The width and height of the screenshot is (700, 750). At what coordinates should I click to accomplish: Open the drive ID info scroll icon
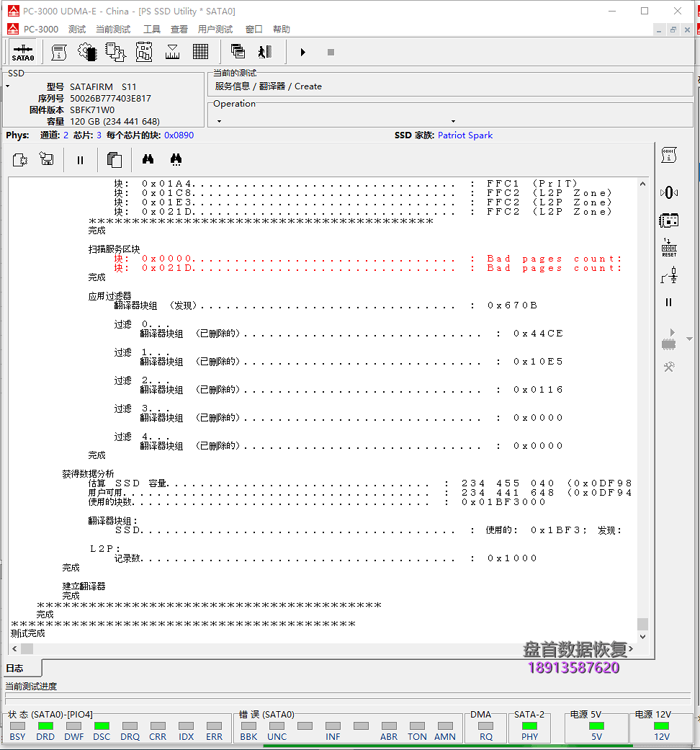coord(59,52)
